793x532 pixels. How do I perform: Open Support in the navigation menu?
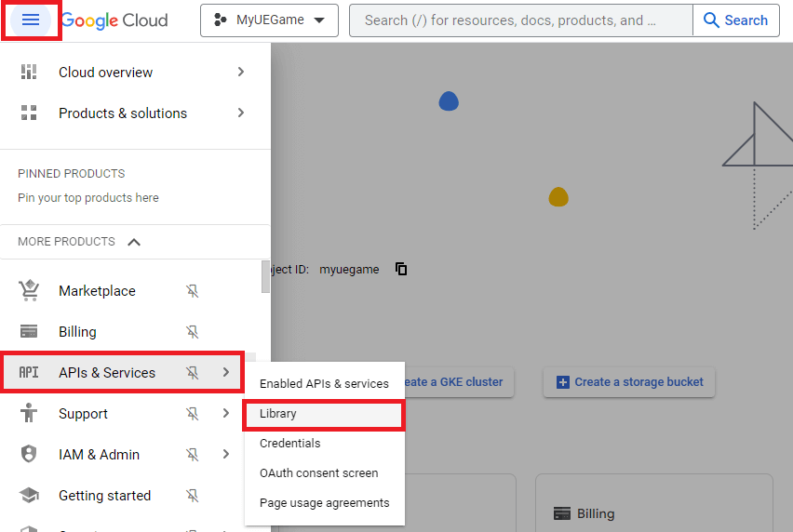(x=83, y=414)
